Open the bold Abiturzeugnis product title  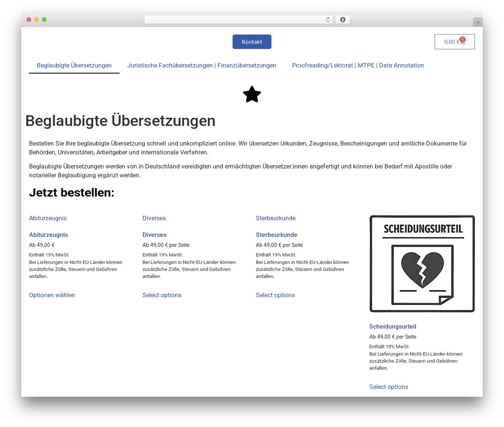click(x=48, y=235)
